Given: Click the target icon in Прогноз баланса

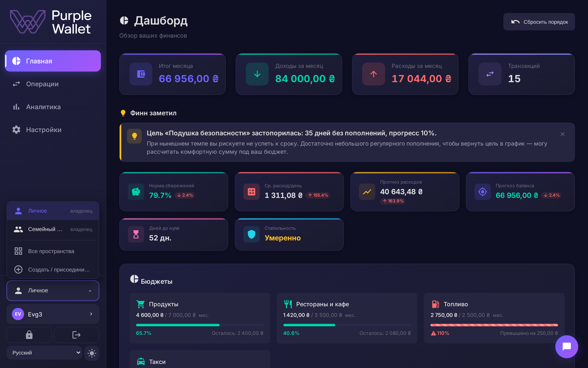Looking at the screenshot, I should (483, 192).
